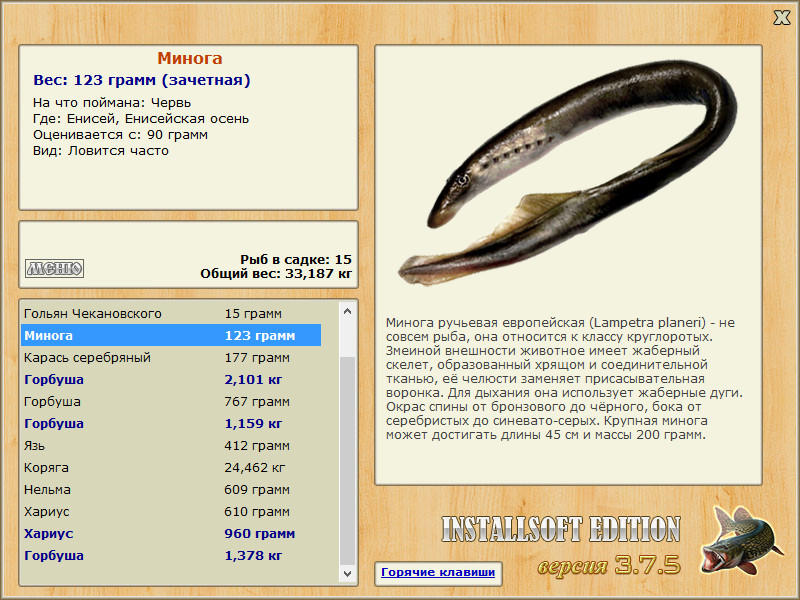The height and width of the screenshot is (600, 800).
Task: Click the Минога title heading
Action: [x=189, y=58]
